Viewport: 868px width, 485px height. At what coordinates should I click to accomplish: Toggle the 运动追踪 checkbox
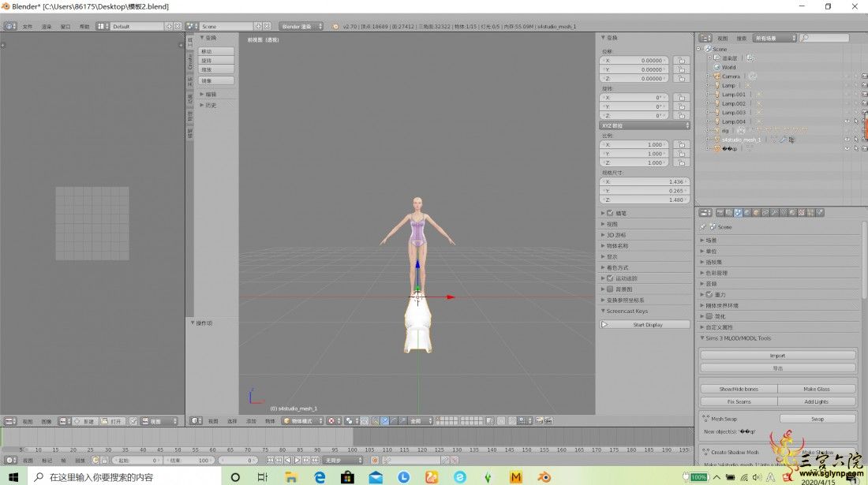tap(610, 278)
